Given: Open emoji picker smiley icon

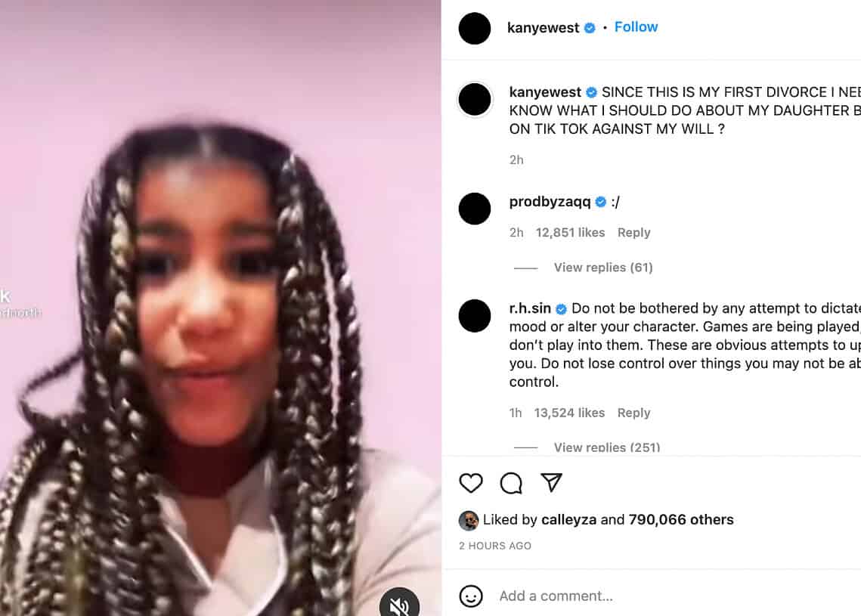Looking at the screenshot, I should 471,596.
